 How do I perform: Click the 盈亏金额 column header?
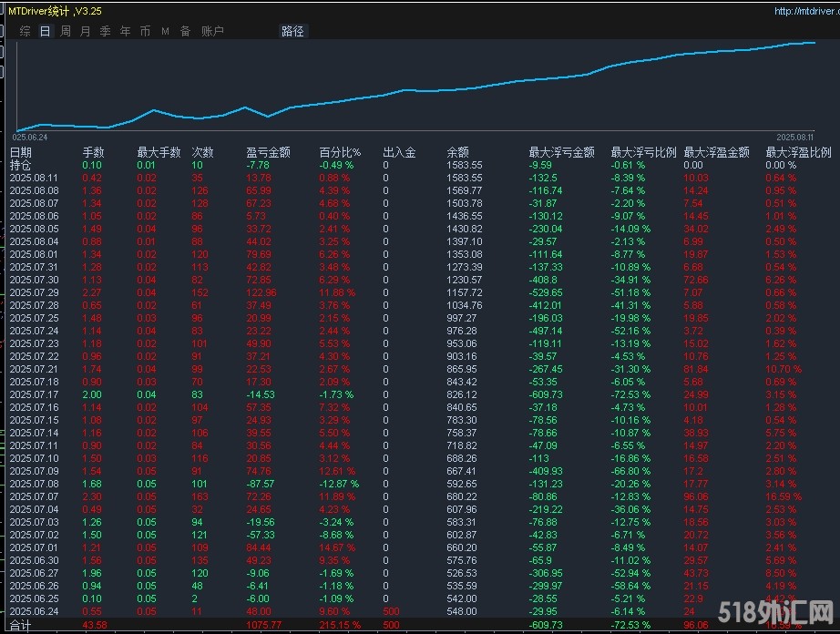coord(268,153)
